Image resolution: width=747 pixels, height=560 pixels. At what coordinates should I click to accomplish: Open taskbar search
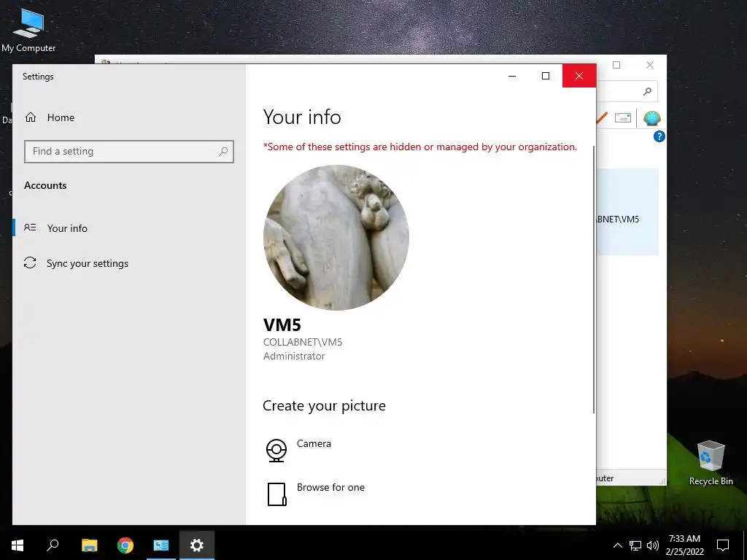(x=53, y=545)
